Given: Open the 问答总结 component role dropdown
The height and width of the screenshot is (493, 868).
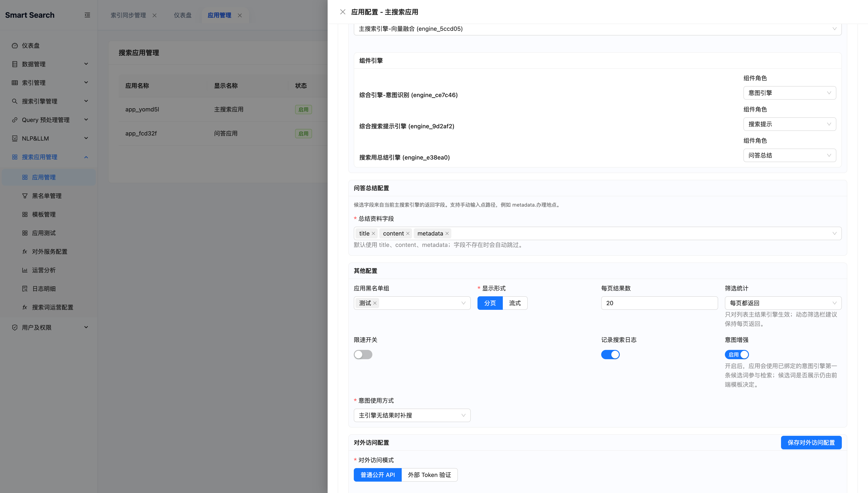Looking at the screenshot, I should coord(789,155).
